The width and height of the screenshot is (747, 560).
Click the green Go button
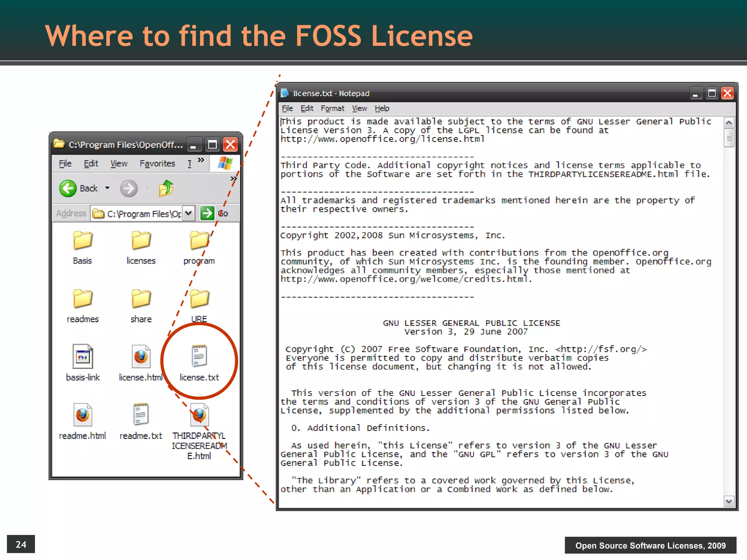coord(207,213)
